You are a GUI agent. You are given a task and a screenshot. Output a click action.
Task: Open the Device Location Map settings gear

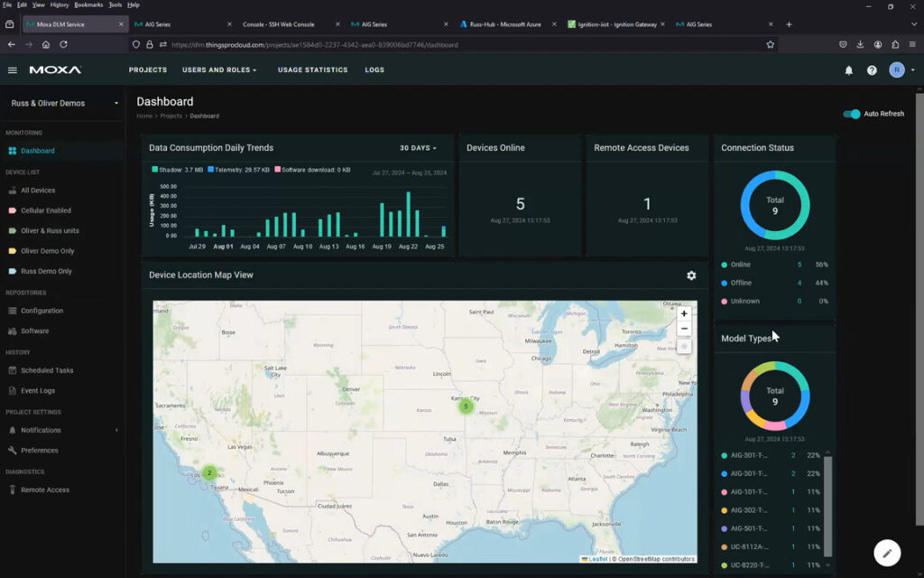[x=691, y=275]
